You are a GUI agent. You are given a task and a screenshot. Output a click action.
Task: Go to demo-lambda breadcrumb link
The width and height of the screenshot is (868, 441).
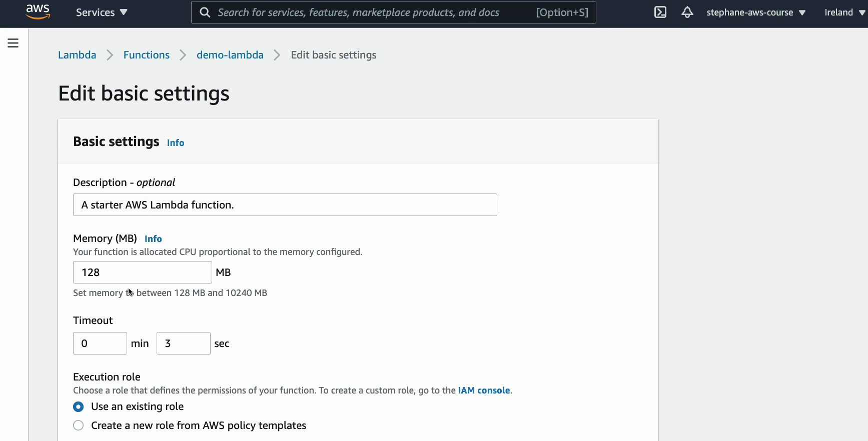pyautogui.click(x=230, y=55)
